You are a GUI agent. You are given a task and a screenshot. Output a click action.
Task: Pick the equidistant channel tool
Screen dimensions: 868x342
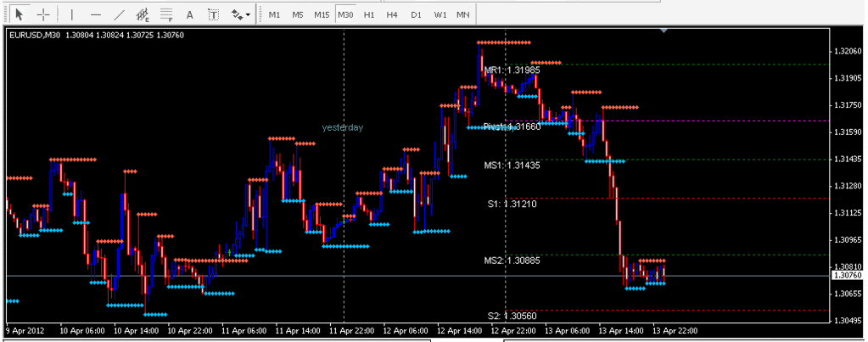143,14
